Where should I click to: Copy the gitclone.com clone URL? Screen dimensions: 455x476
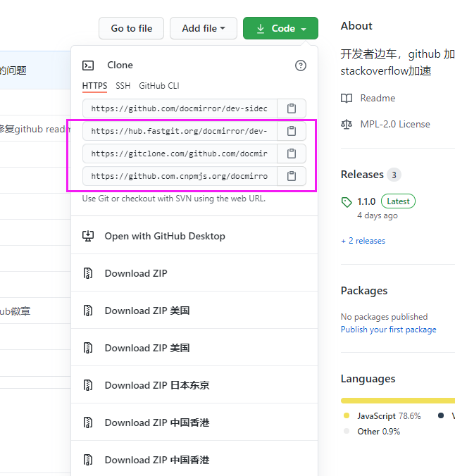tap(292, 154)
